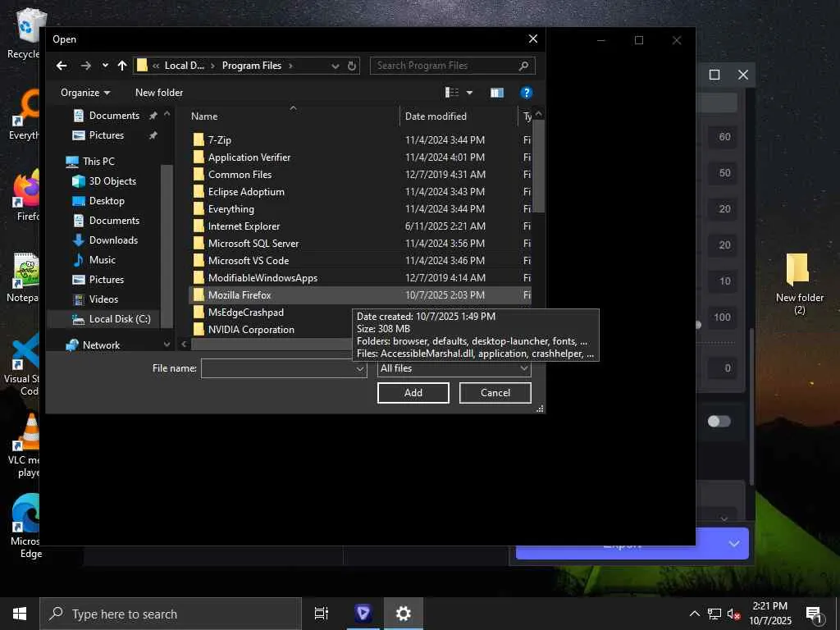
Task: Select pinned Documents in quick access
Action: tap(114, 116)
